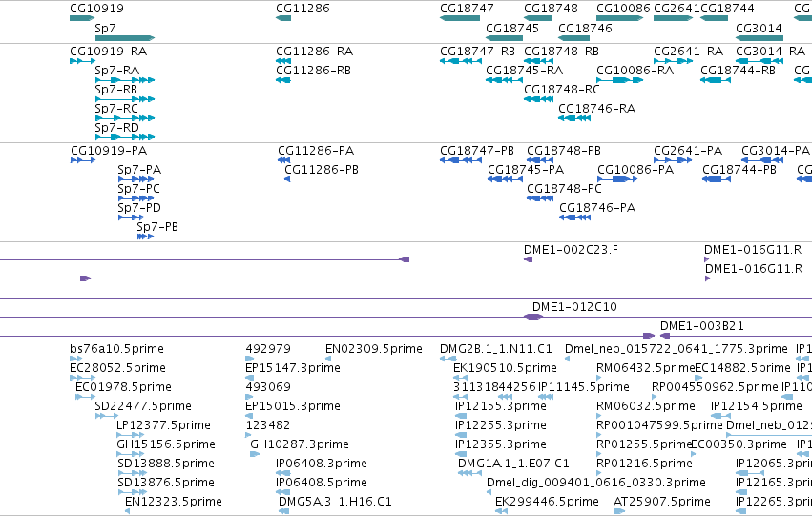
Task: Click the CG10086 gene label
Action: click(x=623, y=9)
